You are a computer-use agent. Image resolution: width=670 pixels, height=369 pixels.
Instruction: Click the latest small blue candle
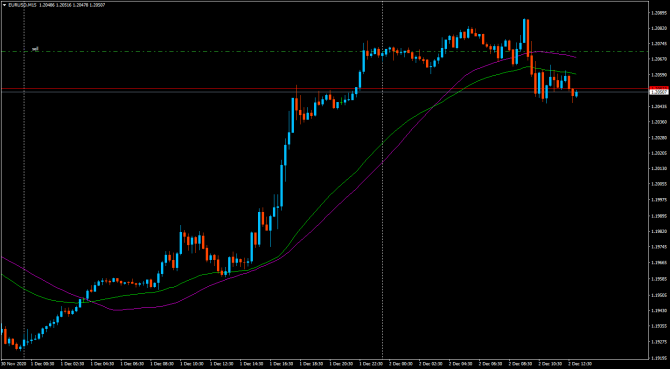point(576,94)
